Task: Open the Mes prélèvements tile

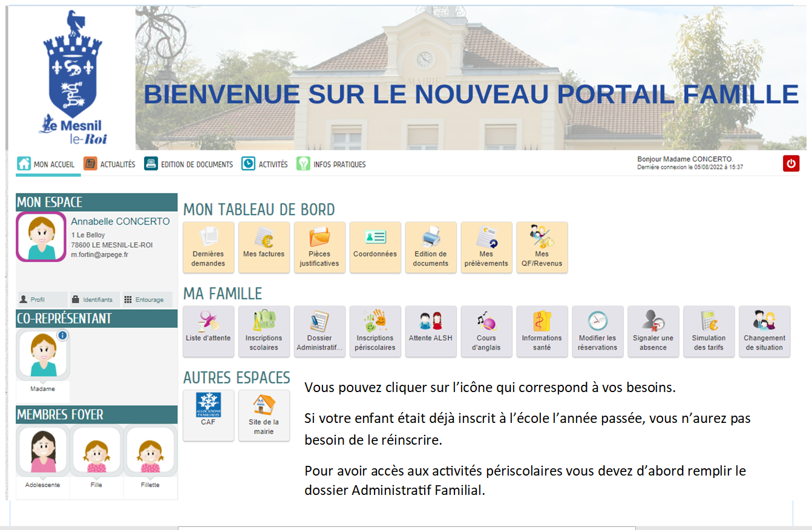Action: (x=486, y=247)
